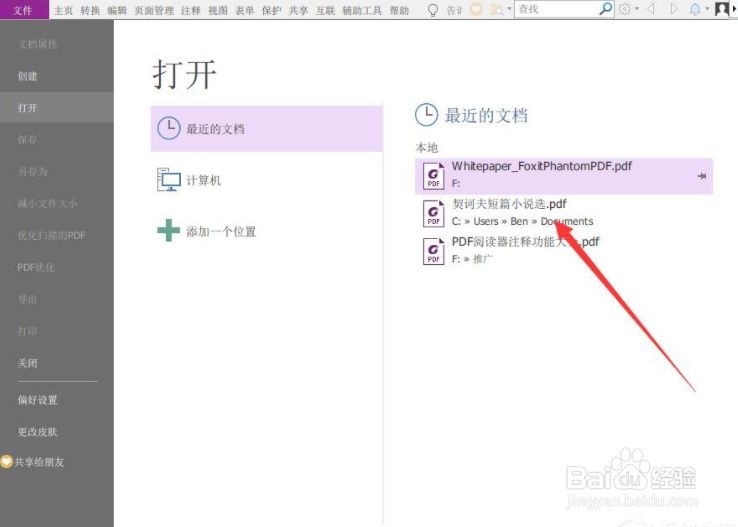This screenshot has width=738, height=527.
Task: Select 打开 in the sidebar
Action: pyautogui.click(x=57, y=108)
